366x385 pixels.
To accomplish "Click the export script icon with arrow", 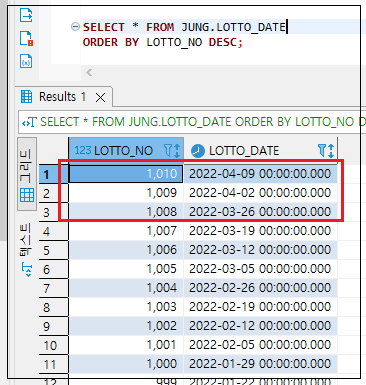I will (26, 15).
